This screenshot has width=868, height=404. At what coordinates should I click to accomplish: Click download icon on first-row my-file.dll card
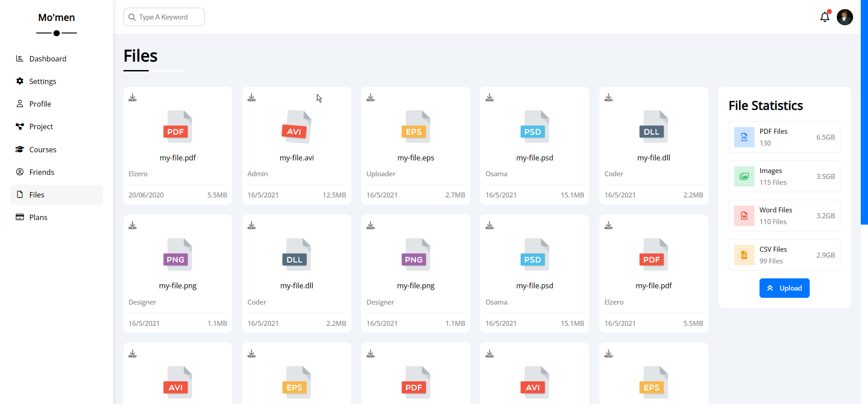(x=609, y=98)
